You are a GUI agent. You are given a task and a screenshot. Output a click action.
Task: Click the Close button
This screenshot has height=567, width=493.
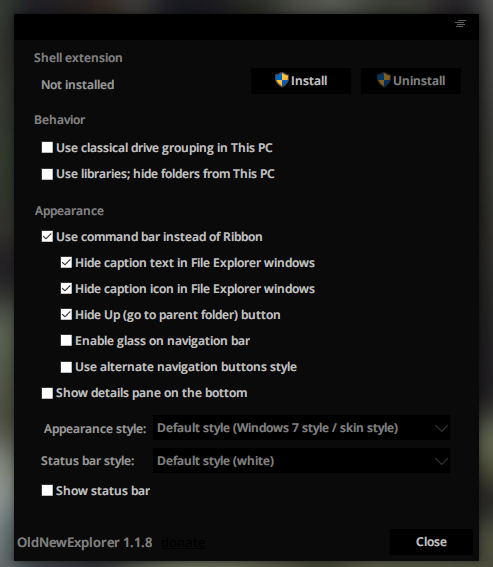coord(431,542)
